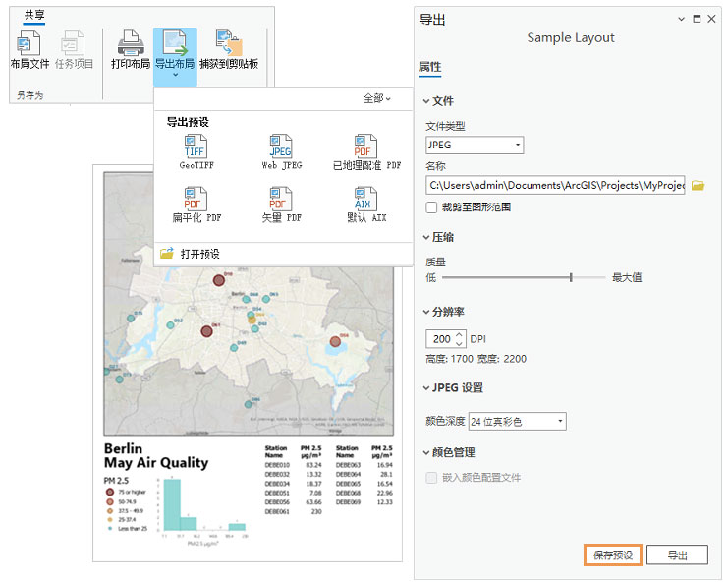
Task: Click the DEBE010 station table cell
Action: pyautogui.click(x=277, y=465)
